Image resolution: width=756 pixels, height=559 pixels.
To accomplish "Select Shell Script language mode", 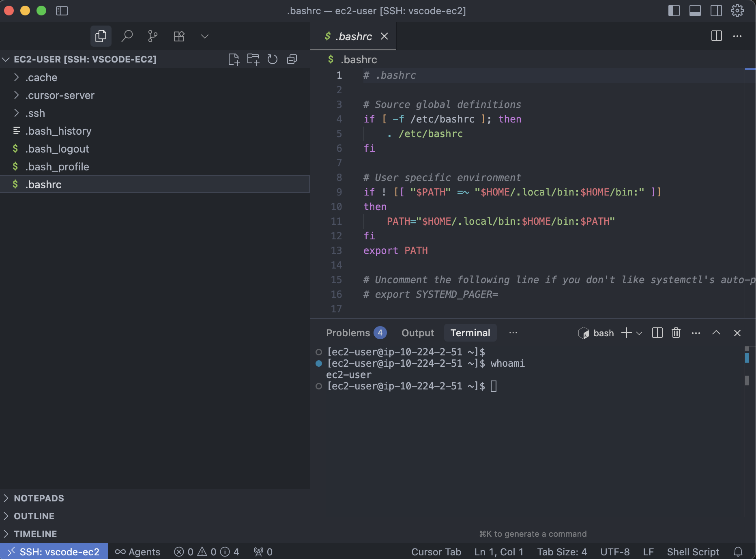I will click(x=693, y=552).
